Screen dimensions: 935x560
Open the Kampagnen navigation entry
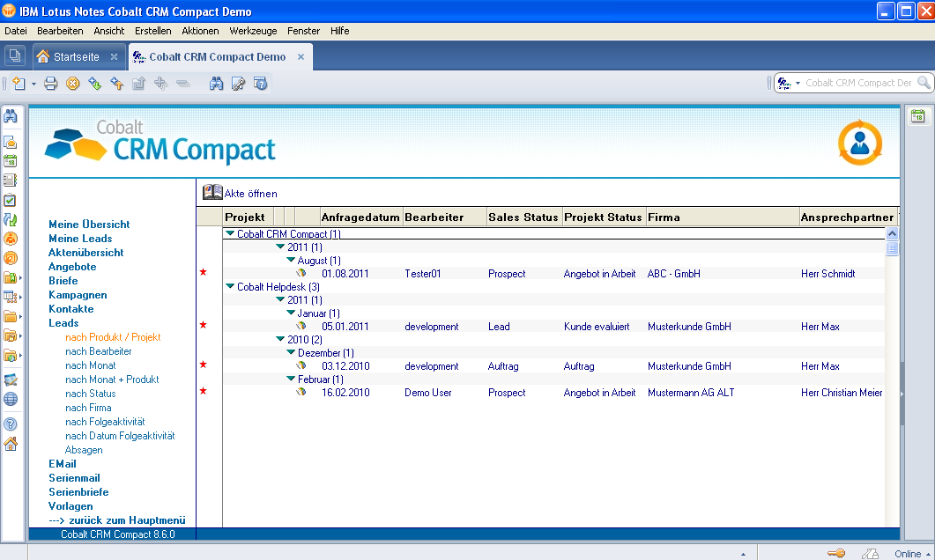tap(78, 295)
